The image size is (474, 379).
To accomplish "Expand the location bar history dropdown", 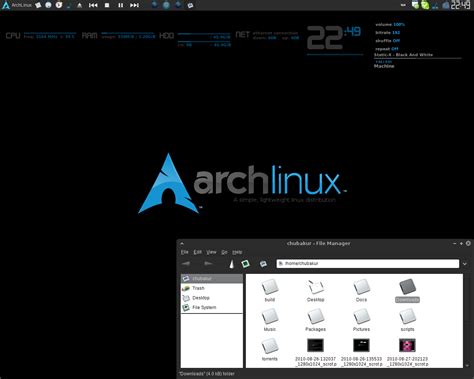I will click(x=465, y=264).
